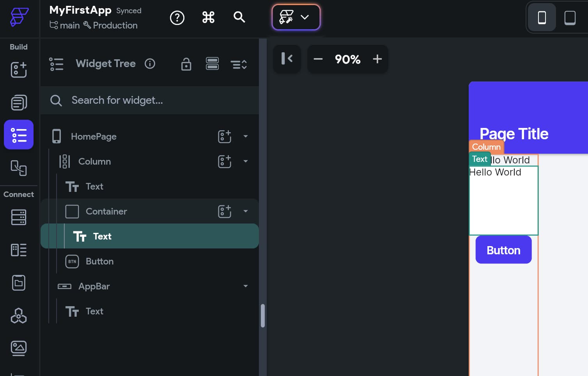Click the 90% zoom level value
This screenshot has width=588, height=376.
point(347,59)
